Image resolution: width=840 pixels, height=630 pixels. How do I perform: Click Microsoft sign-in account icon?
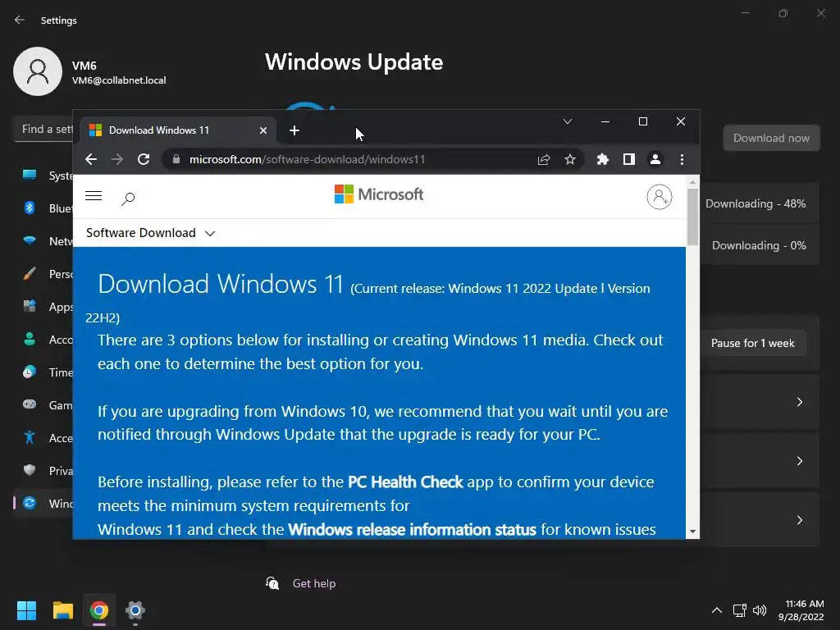click(x=660, y=197)
